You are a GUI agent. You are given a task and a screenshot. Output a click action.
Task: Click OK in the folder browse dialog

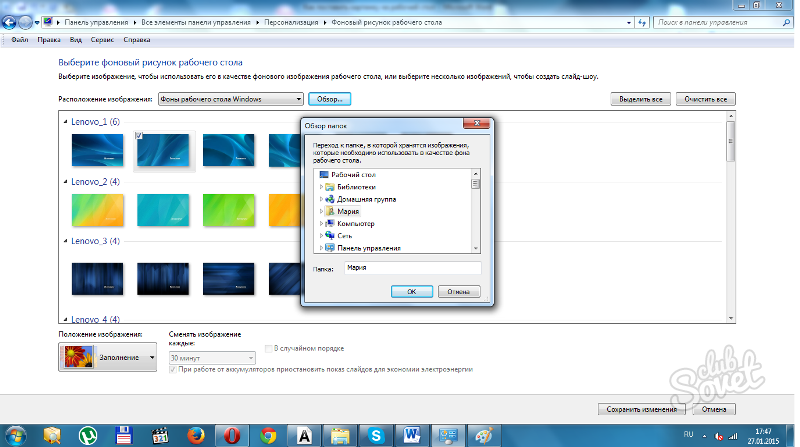pyautogui.click(x=411, y=292)
